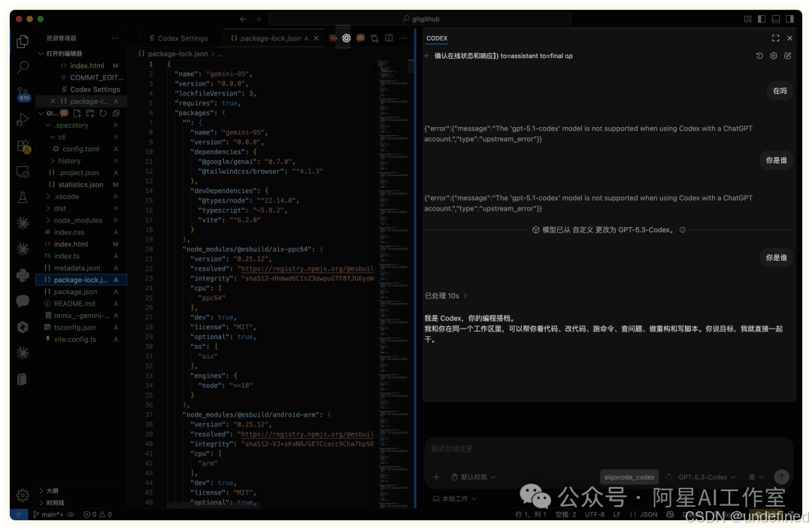812x530 pixels.
Task: Go back from the Codex conversation
Action: point(427,56)
